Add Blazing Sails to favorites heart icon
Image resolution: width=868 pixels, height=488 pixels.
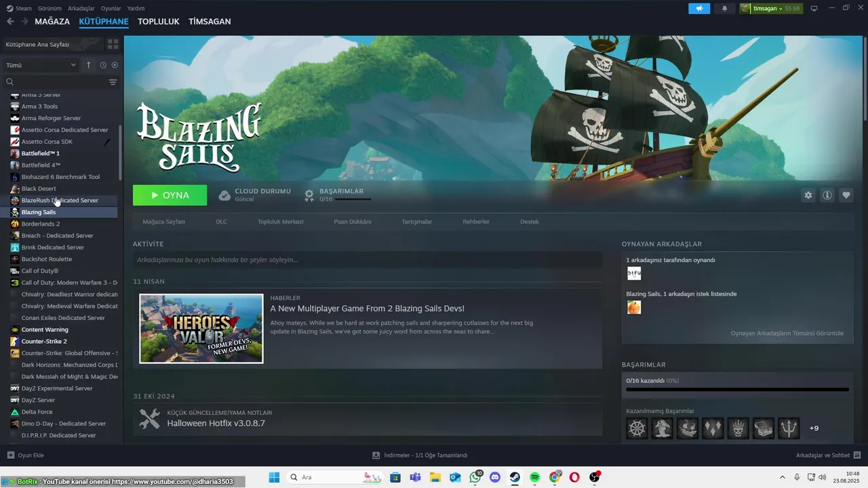point(846,195)
